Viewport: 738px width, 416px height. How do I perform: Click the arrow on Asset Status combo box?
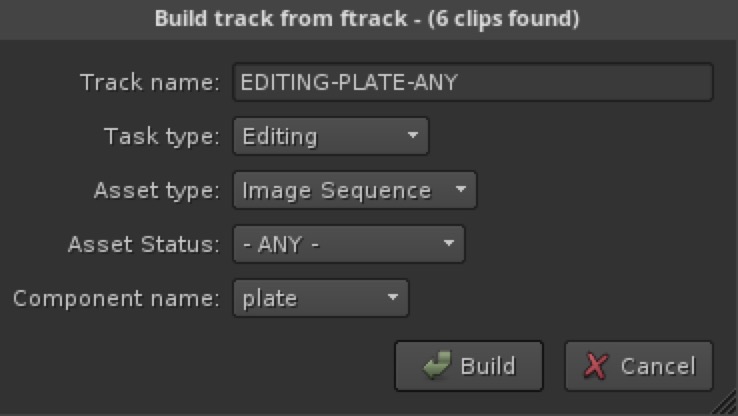click(x=449, y=243)
